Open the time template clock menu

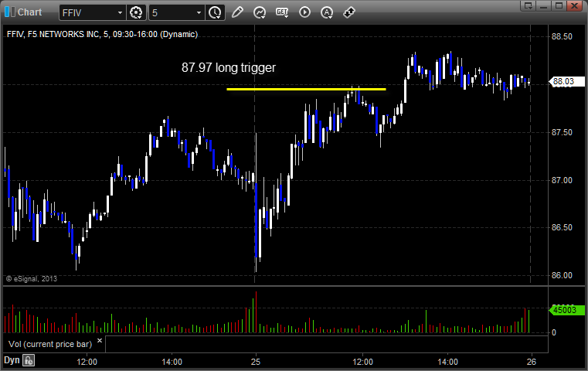point(215,13)
